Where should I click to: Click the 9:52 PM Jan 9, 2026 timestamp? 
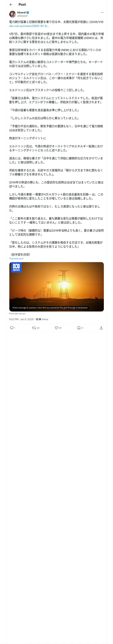click(21, 319)
